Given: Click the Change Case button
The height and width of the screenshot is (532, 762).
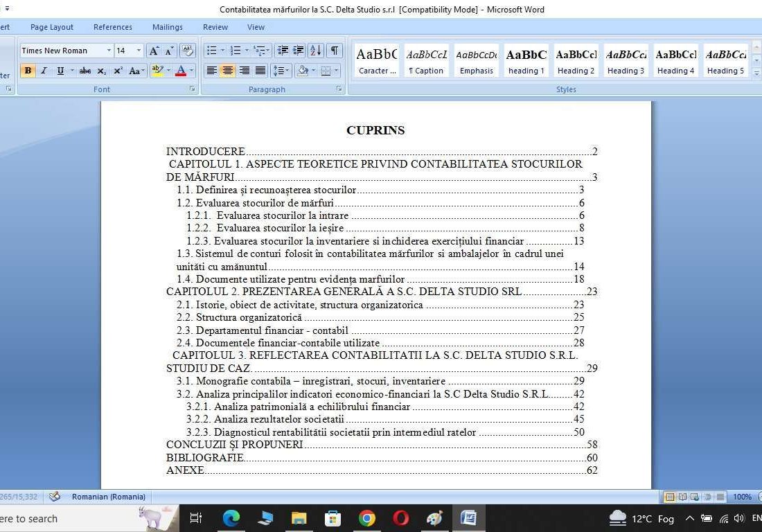Looking at the screenshot, I should coord(136,71).
